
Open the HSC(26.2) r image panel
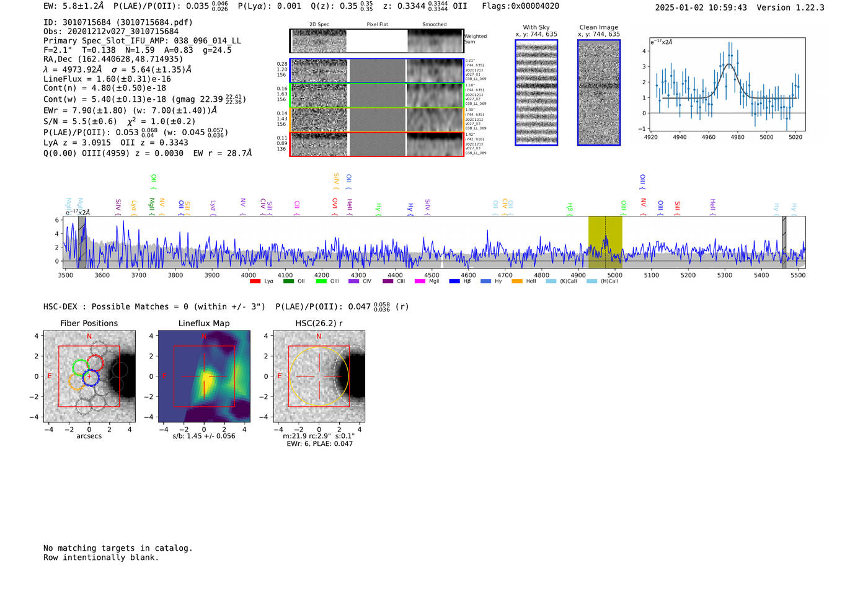(x=319, y=376)
